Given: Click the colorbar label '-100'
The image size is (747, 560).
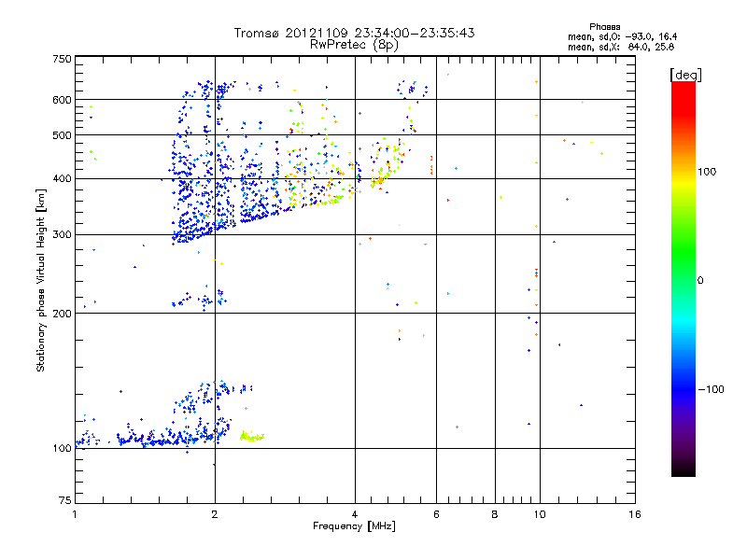Looking at the screenshot, I should point(711,389).
